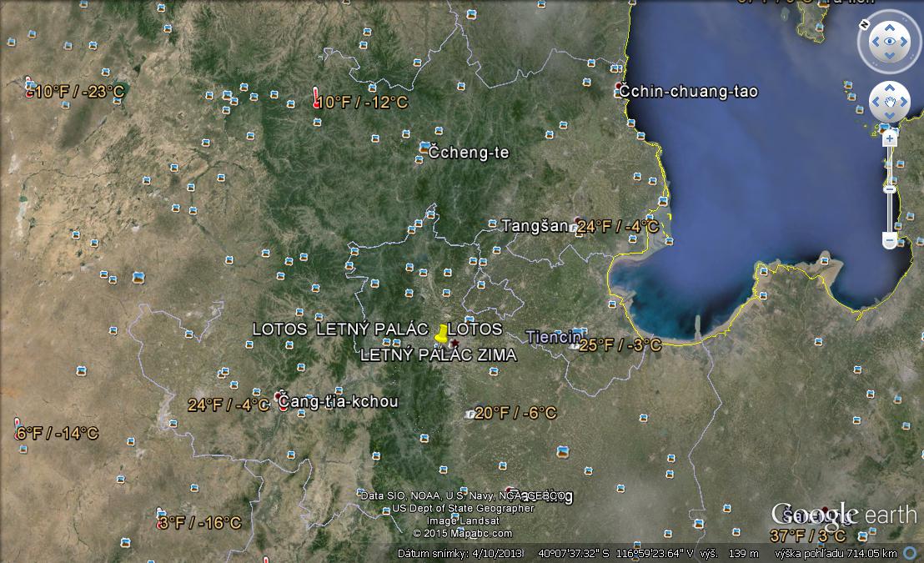Pan the map left with move joystick
Viewport: 924px width, 563px height.
click(x=875, y=103)
